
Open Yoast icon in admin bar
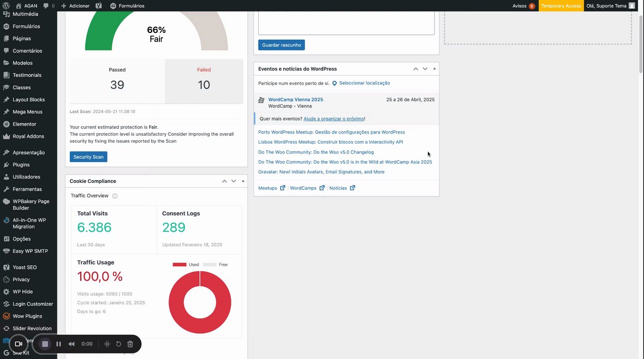[99, 5]
